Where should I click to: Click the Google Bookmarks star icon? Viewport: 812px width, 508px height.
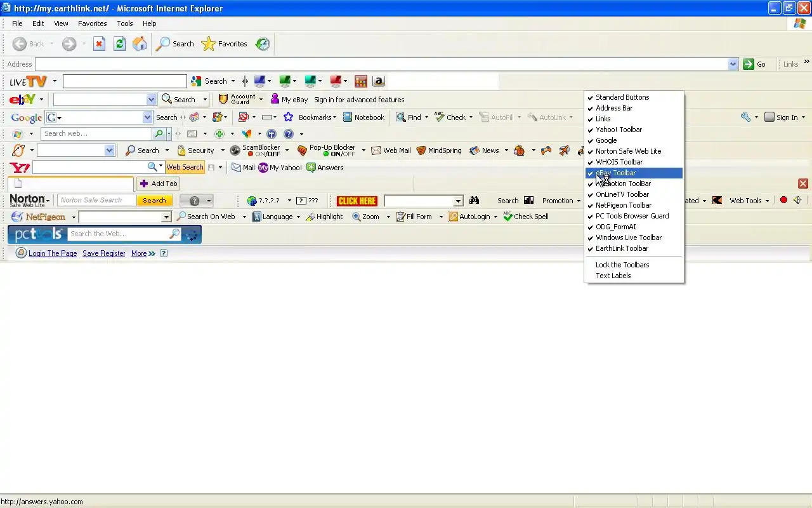pos(289,117)
